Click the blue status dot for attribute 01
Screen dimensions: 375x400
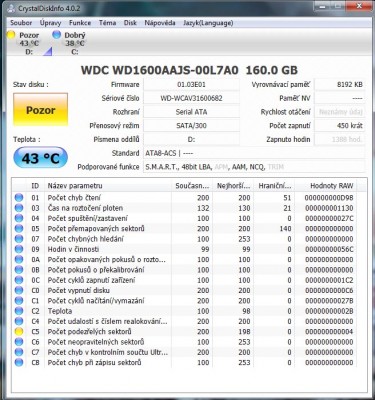19,197
